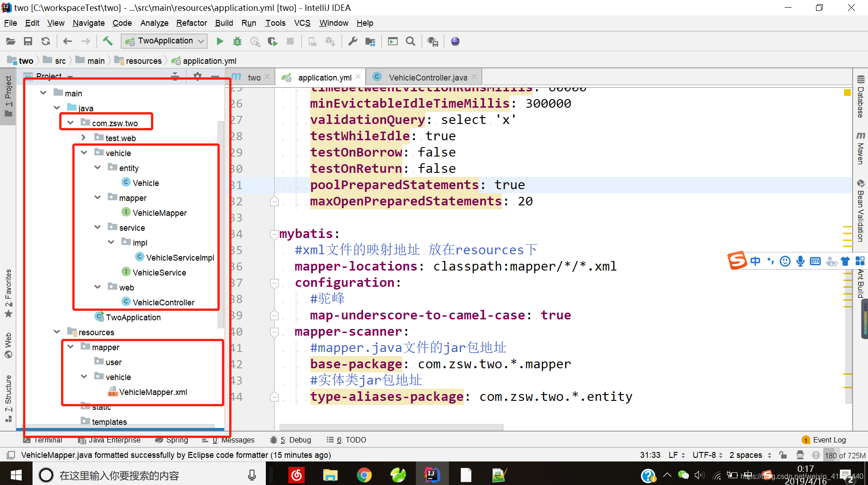Open the Terminal tool window

43,440
